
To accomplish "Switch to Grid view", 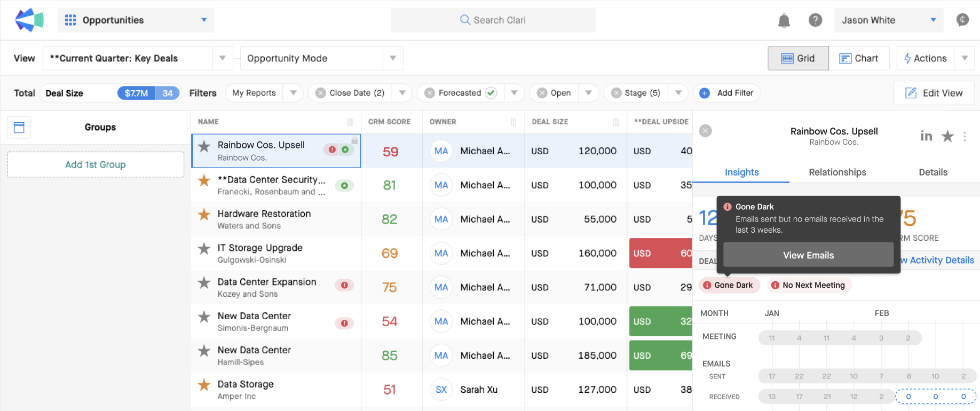I will 798,58.
